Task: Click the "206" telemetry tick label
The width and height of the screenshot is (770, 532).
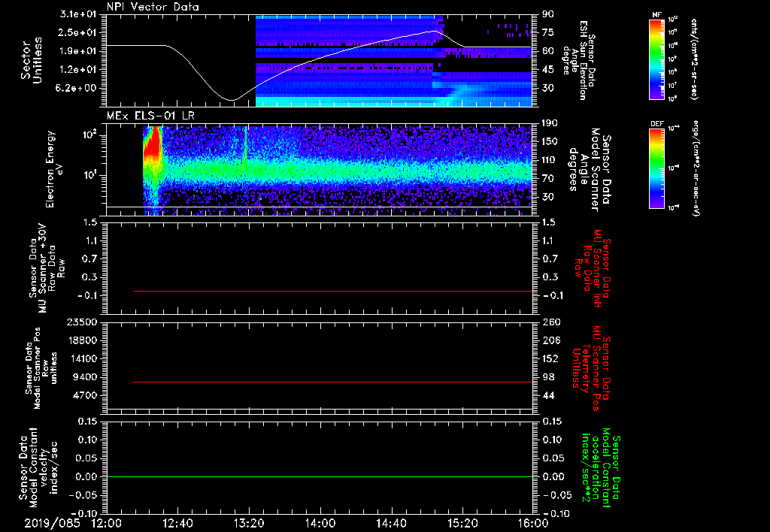Action: [550, 340]
